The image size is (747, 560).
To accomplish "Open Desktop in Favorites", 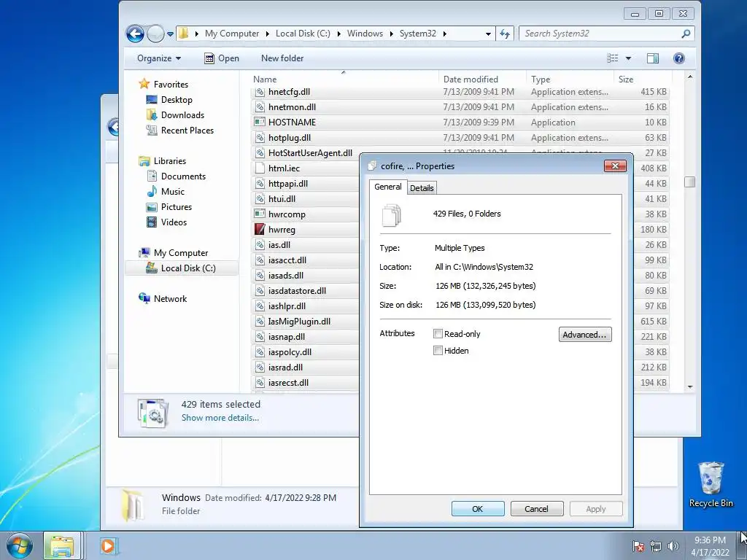I will [177, 99].
